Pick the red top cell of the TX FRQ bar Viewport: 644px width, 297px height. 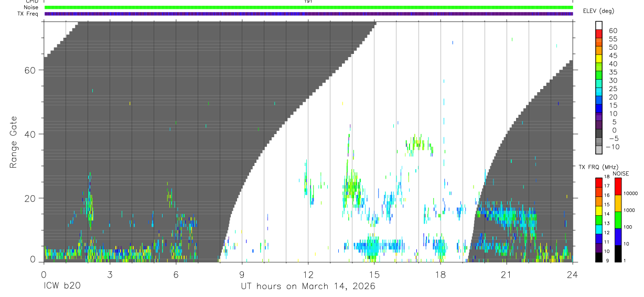click(599, 183)
